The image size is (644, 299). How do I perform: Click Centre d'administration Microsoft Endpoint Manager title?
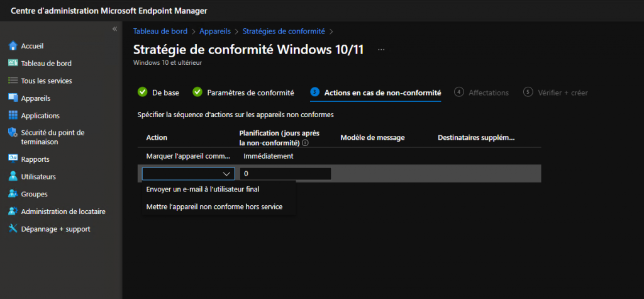pyautogui.click(x=109, y=11)
